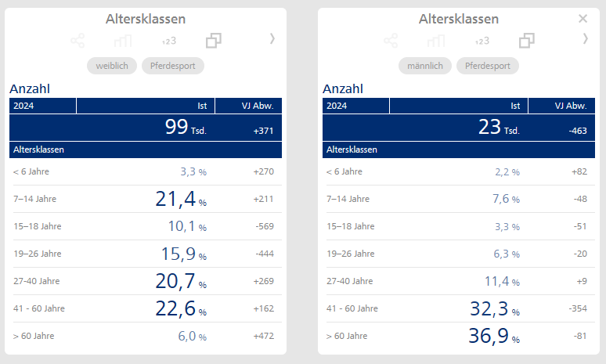606x364 pixels.
Task: Click the männlich filter chip
Action: pos(424,66)
